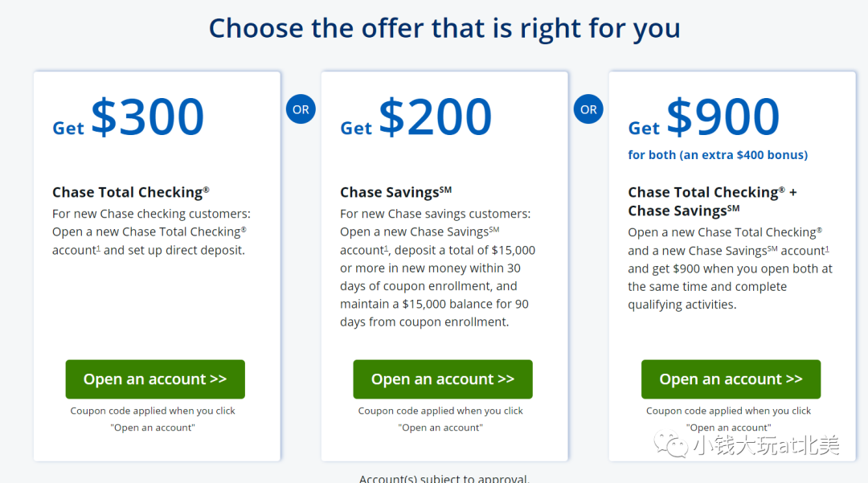Select the Chase Savings heading in middle card
The width and height of the screenshot is (868, 483).
click(x=395, y=192)
